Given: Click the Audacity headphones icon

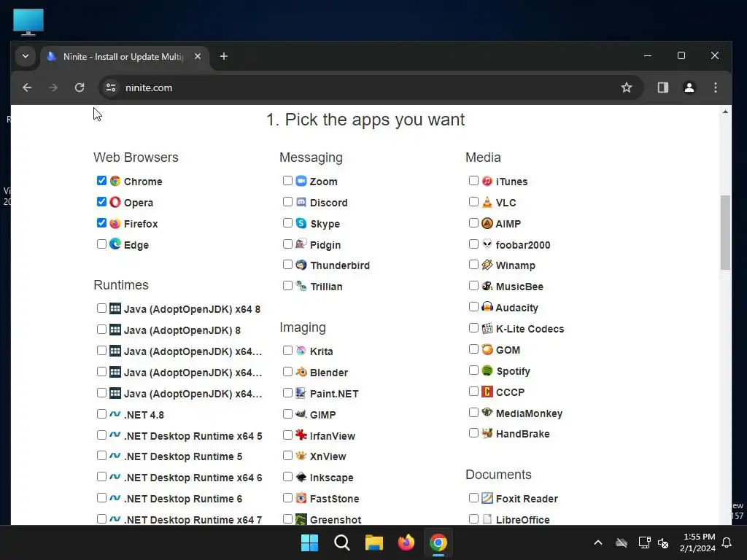Looking at the screenshot, I should pos(487,307).
